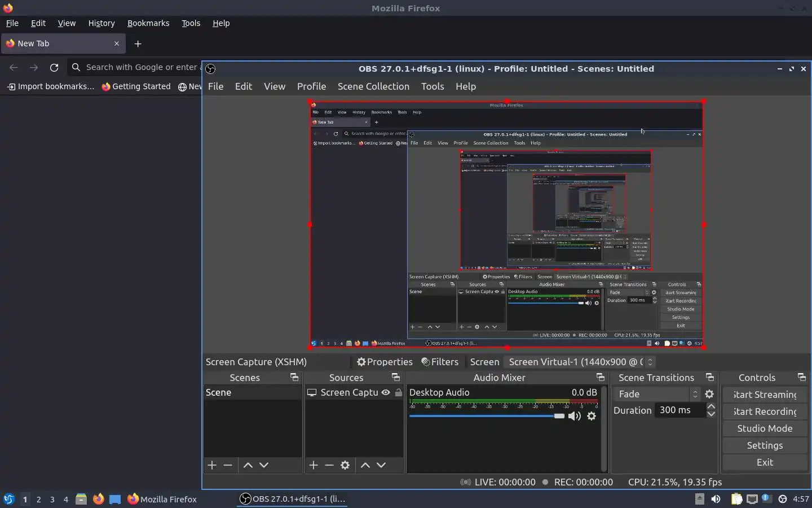Open the Firefox History menu
The height and width of the screenshot is (508, 812).
pos(101,23)
